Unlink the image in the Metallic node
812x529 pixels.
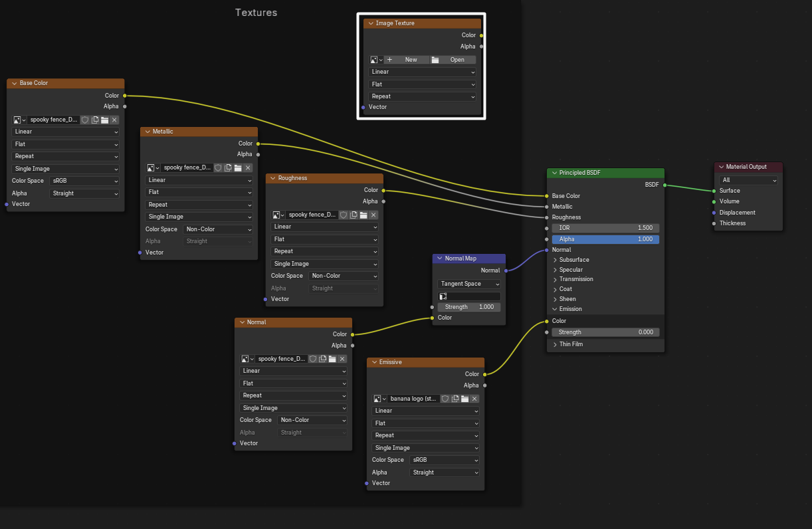[248, 168]
